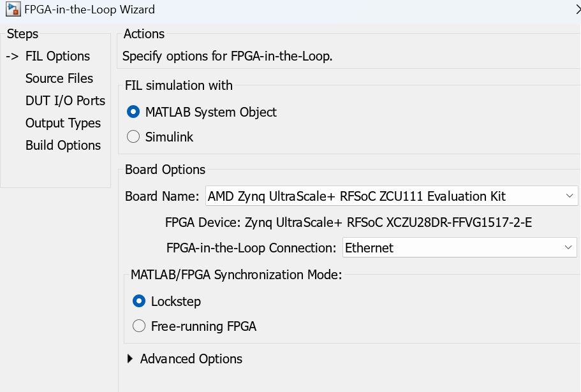The height and width of the screenshot is (392, 581).
Task: Go to the FIL Options step
Action: pyautogui.click(x=57, y=56)
